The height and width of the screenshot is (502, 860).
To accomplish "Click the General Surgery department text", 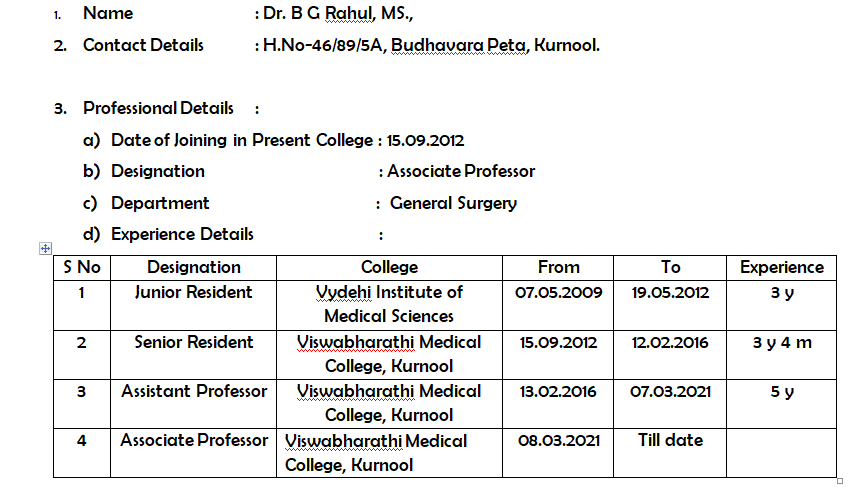I will [x=453, y=204].
